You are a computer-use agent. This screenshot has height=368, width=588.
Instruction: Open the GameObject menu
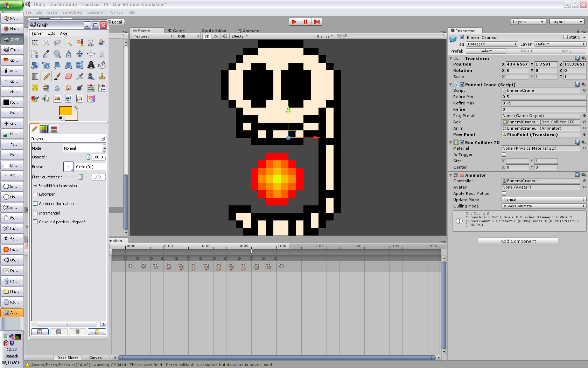(x=72, y=12)
